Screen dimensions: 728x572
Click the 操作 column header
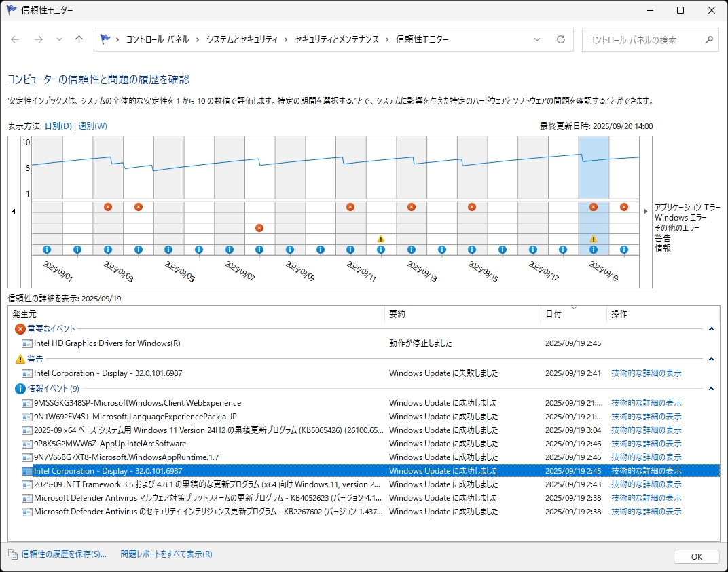[x=663, y=314]
